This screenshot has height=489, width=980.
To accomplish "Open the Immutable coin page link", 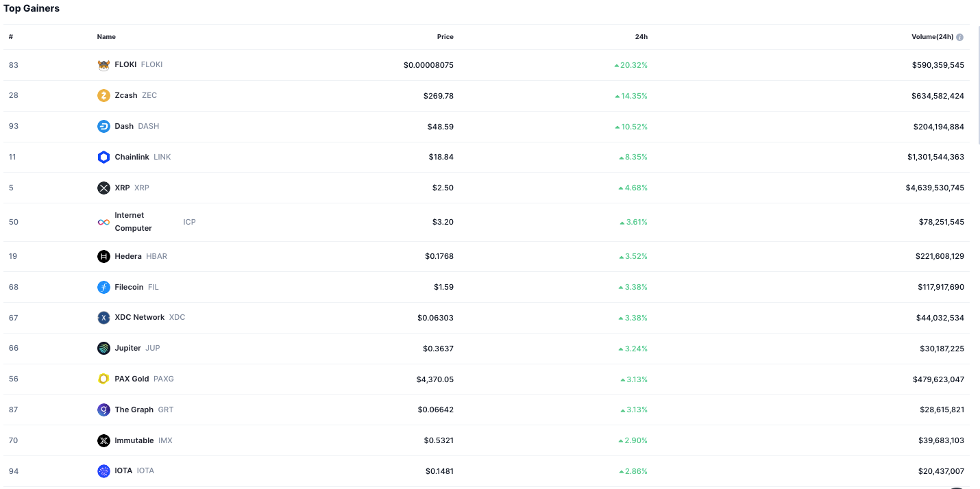I will pos(134,440).
